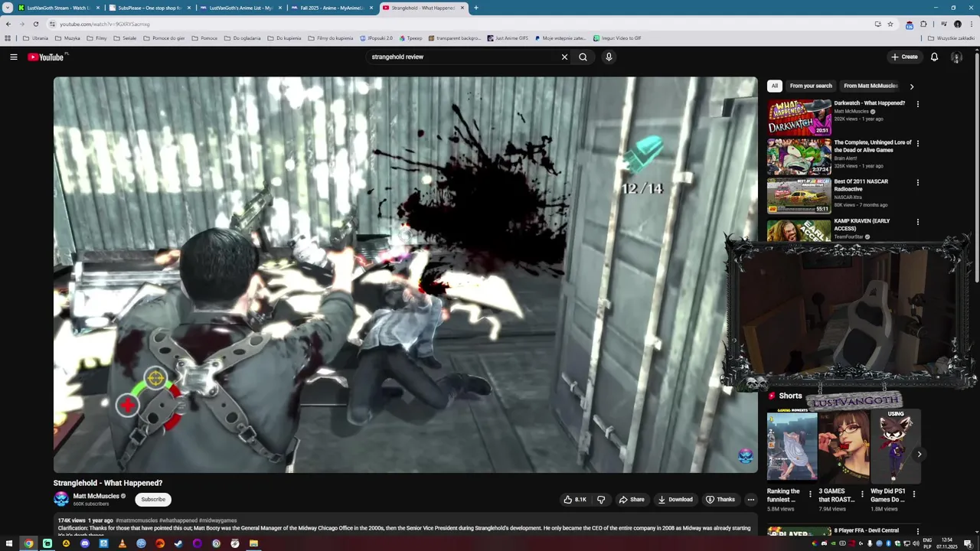
Task: Focus the Chrome address bar URL
Action: 105,24
